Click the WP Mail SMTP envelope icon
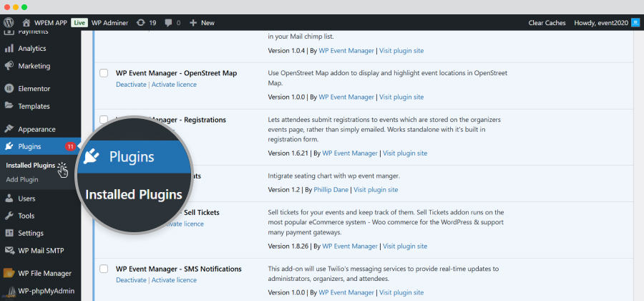Viewport: 644px width, 301px height. (9, 250)
